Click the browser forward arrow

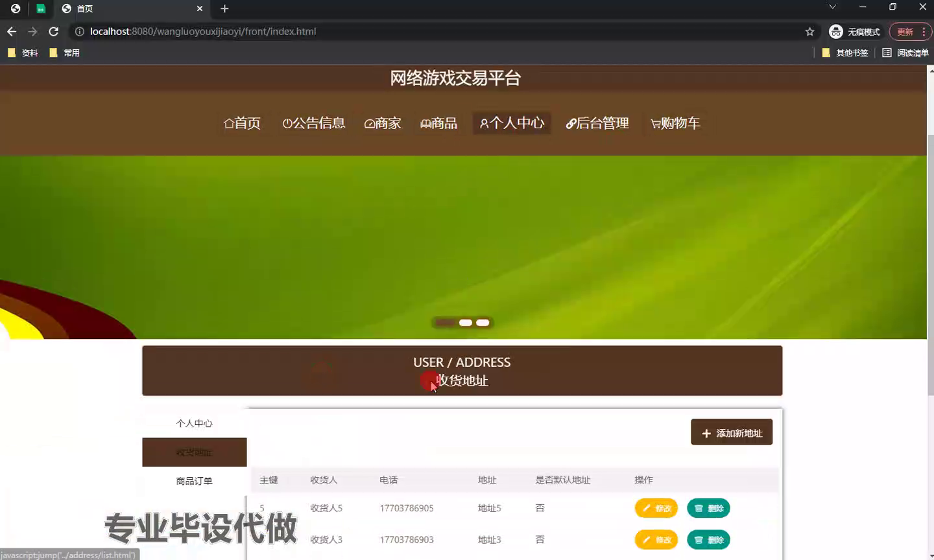[x=32, y=31]
